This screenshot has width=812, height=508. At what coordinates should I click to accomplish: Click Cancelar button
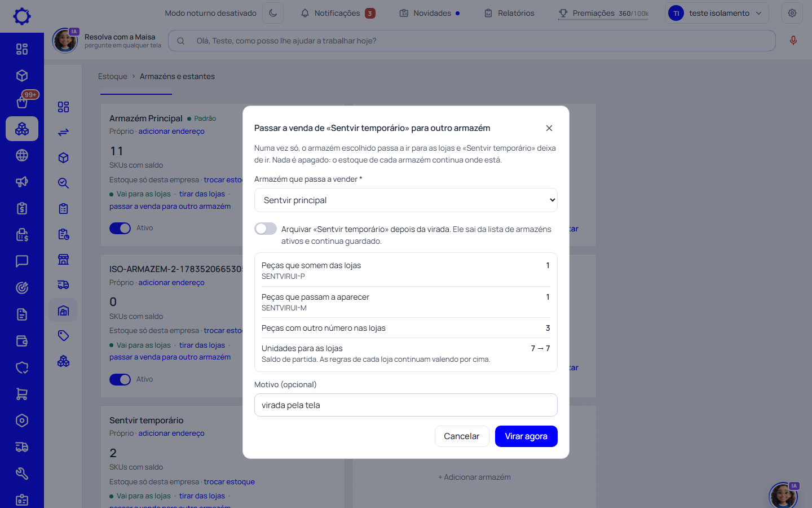coord(462,436)
